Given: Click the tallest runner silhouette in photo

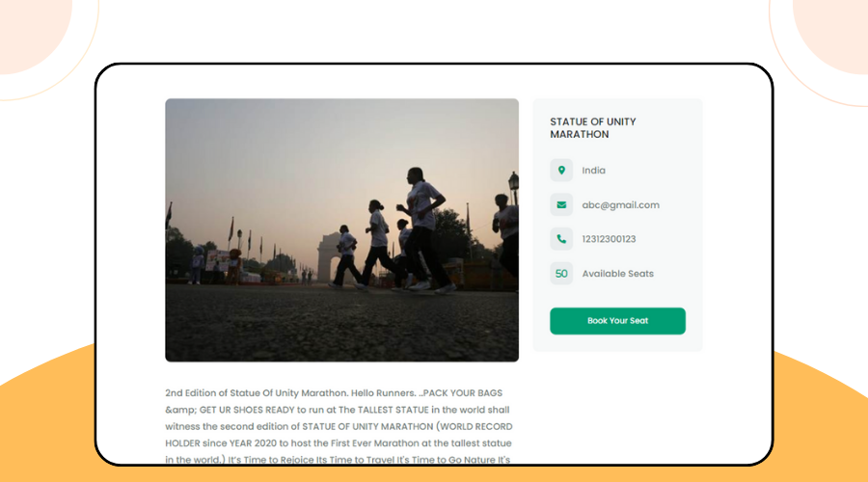Looking at the screenshot, I should click(x=424, y=229).
